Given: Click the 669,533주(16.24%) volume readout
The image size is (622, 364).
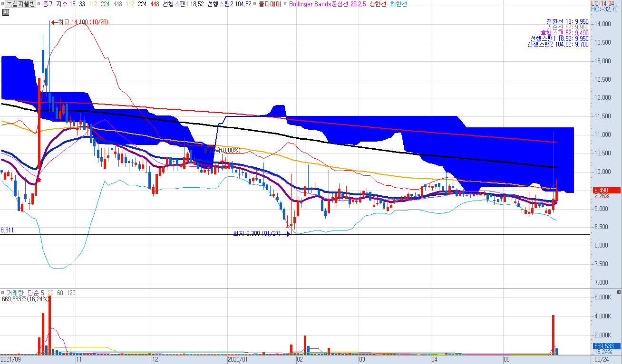Looking at the screenshot, I should [26, 299].
